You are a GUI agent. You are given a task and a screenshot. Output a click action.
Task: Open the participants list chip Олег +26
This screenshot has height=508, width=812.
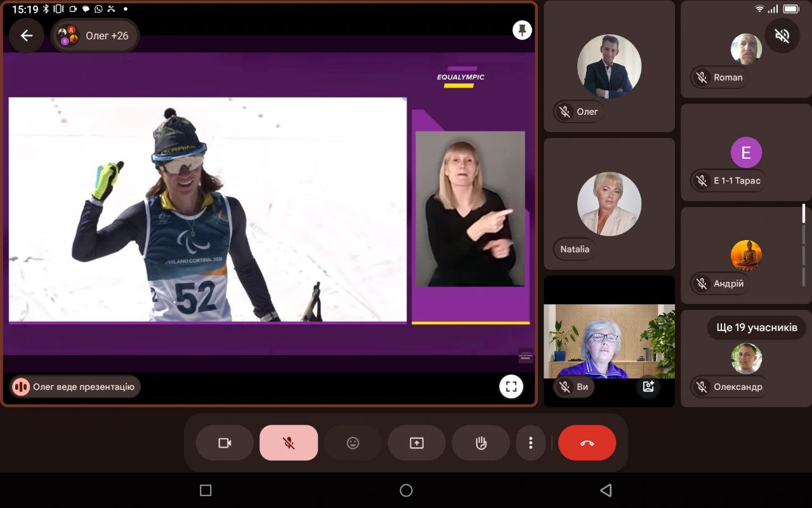[96, 36]
